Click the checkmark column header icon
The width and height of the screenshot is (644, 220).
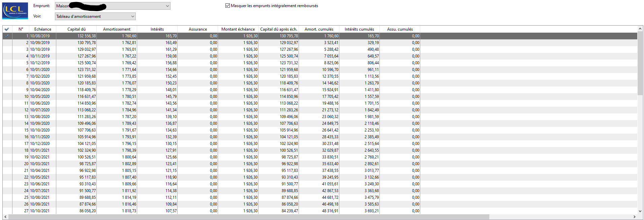coord(7,29)
